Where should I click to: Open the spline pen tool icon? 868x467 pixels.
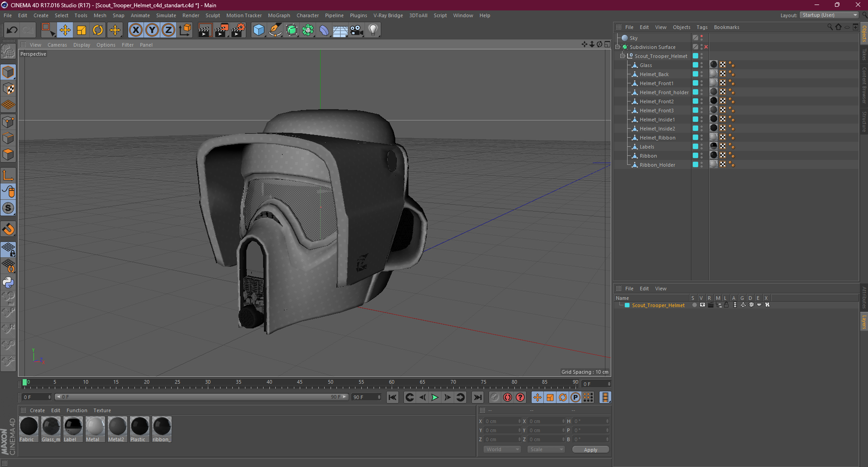point(275,30)
